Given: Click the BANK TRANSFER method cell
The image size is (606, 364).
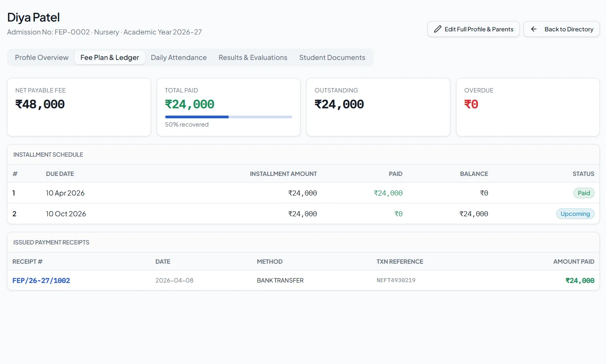Looking at the screenshot, I should (x=280, y=281).
